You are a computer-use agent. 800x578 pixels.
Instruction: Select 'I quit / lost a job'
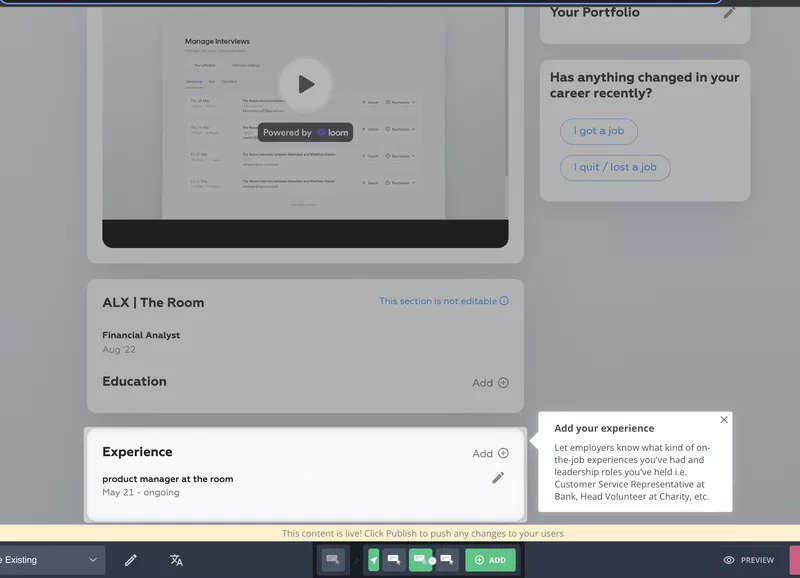(614, 167)
